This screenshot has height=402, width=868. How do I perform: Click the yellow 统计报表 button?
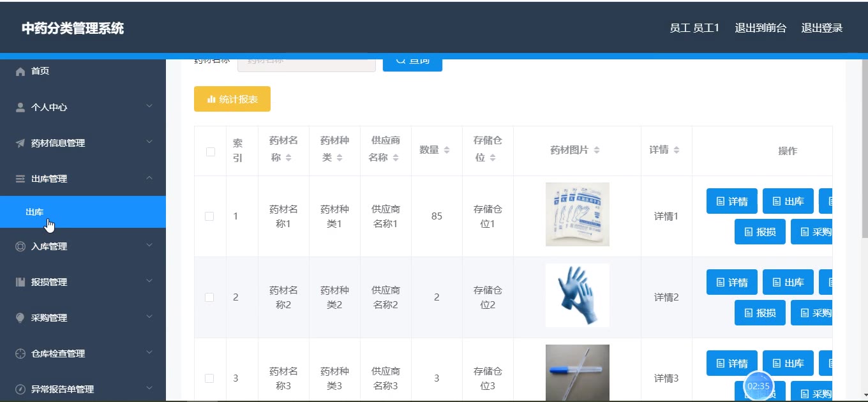[232, 99]
